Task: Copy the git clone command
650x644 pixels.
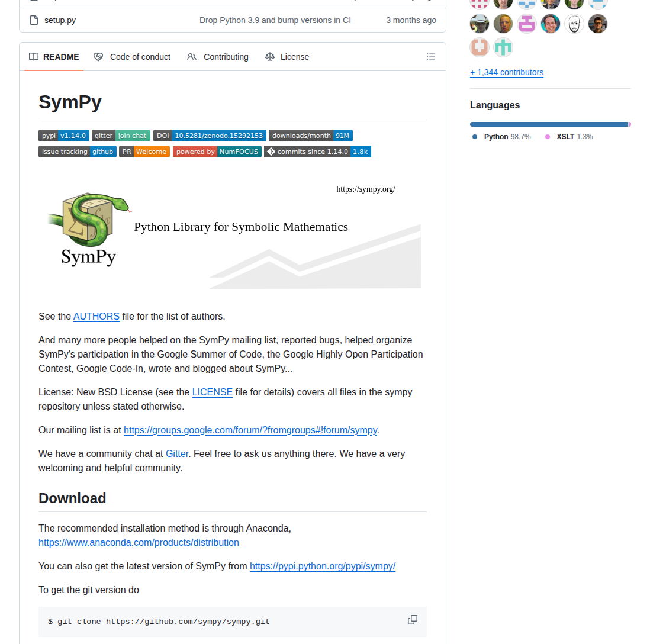Action: click(x=412, y=619)
